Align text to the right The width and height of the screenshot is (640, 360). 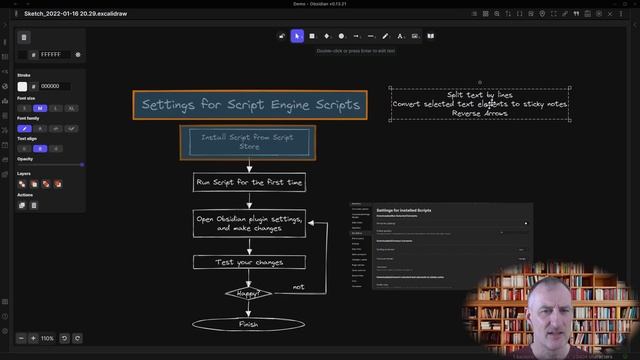coord(56,149)
